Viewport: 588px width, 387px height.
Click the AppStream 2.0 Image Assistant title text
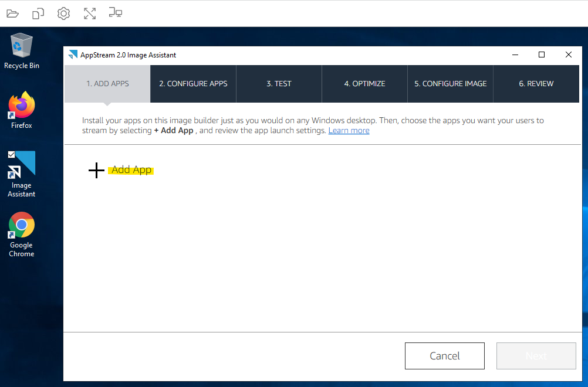pyautogui.click(x=128, y=55)
